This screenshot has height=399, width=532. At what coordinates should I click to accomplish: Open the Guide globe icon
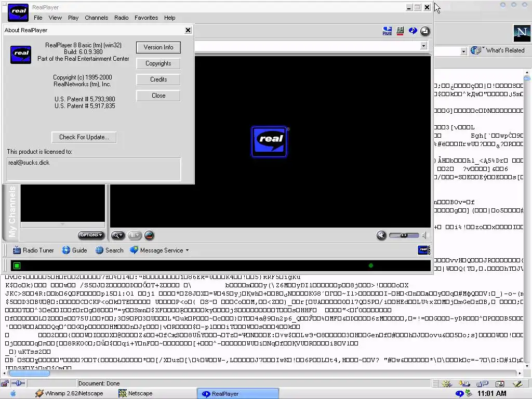tap(66, 250)
